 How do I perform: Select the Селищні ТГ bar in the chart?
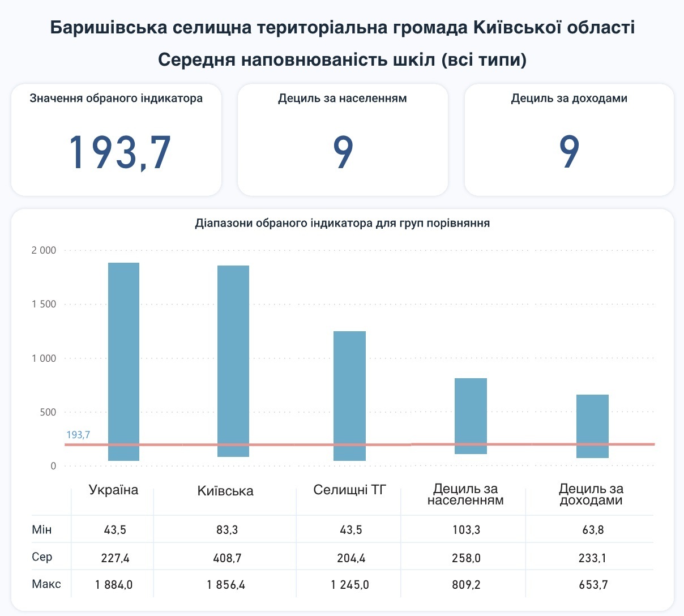349,395
